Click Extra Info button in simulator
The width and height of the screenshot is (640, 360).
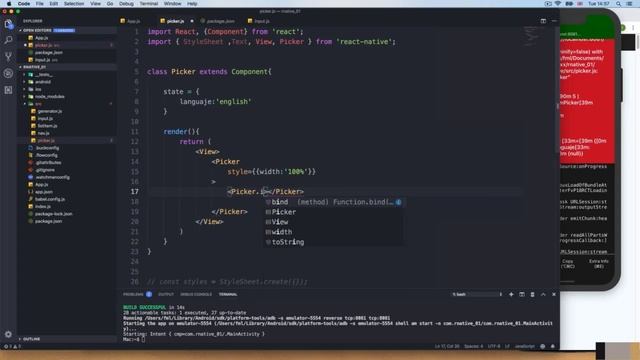click(598, 264)
